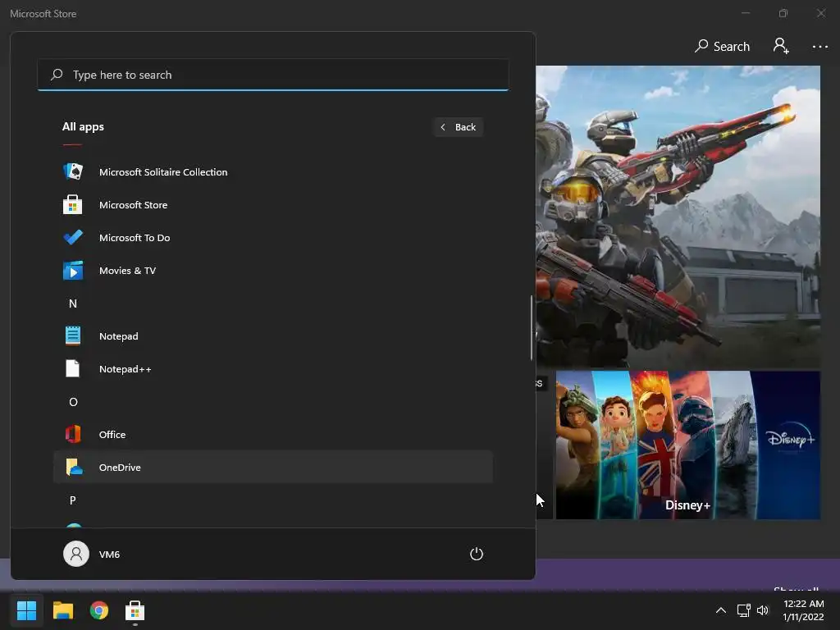Open Google Chrome from the taskbar
The image size is (840, 630).
pyautogui.click(x=99, y=610)
